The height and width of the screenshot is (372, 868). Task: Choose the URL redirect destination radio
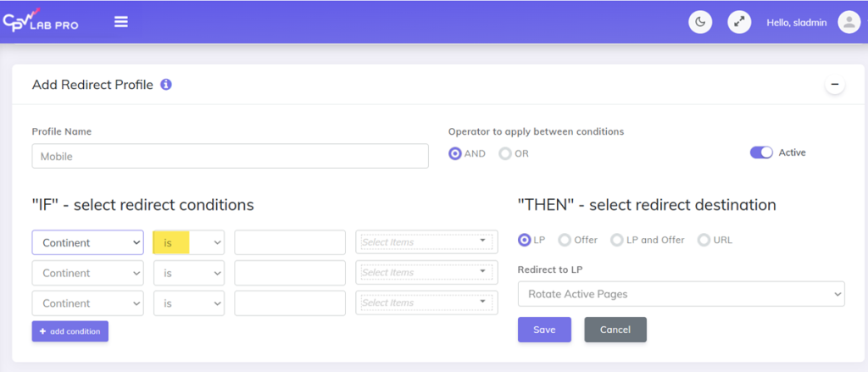point(704,241)
